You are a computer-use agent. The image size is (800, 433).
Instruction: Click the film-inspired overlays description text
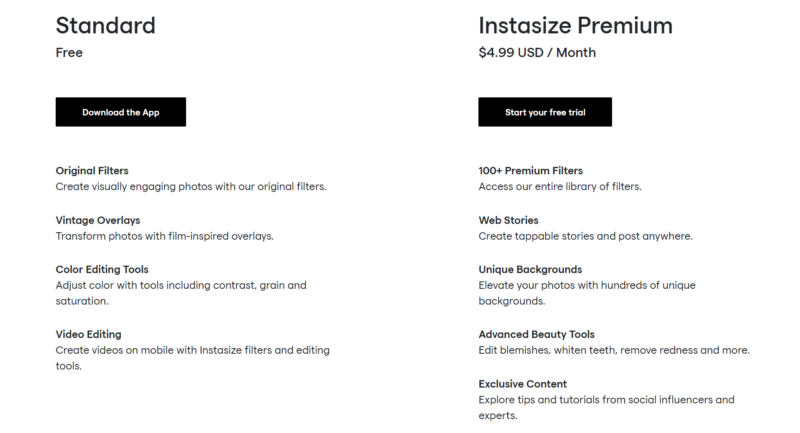pos(164,236)
